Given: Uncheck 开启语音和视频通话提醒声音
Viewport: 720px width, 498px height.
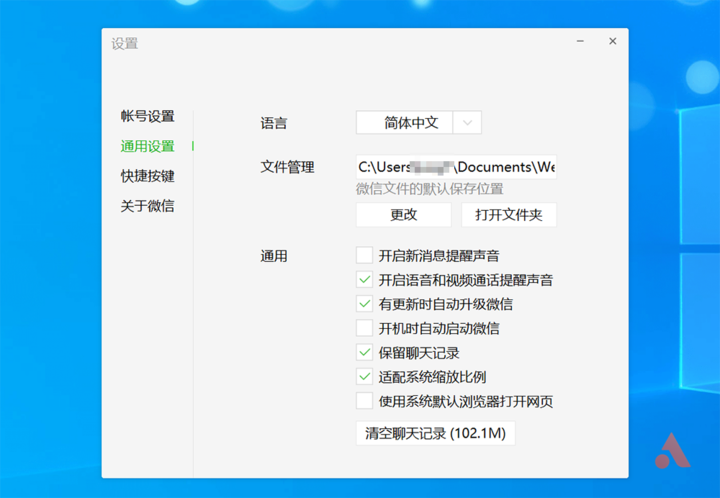Looking at the screenshot, I should tap(364, 280).
